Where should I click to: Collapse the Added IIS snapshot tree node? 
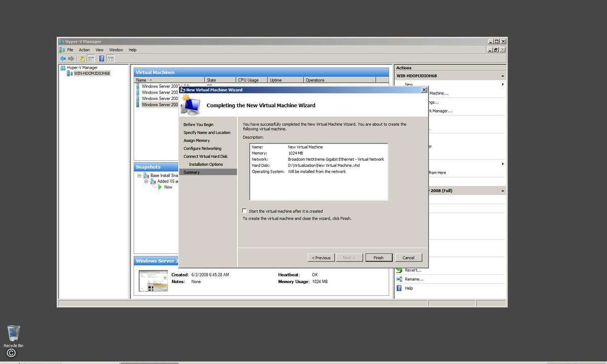tap(146, 181)
